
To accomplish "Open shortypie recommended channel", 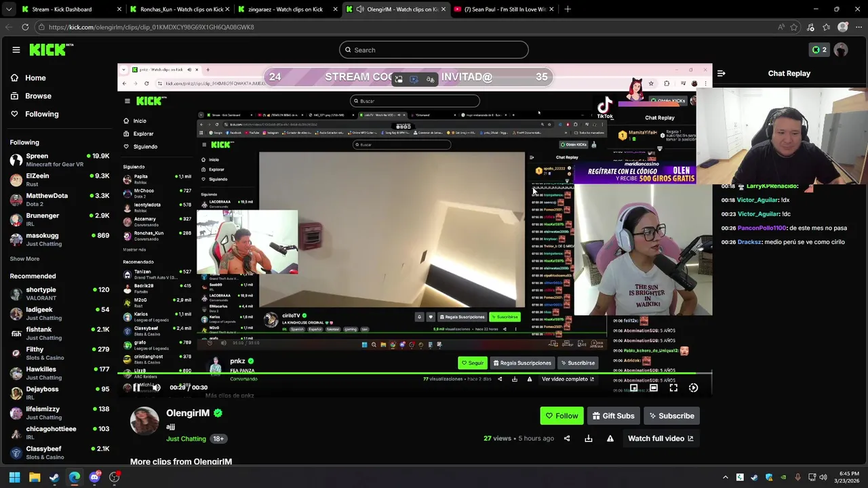I will 60,293.
